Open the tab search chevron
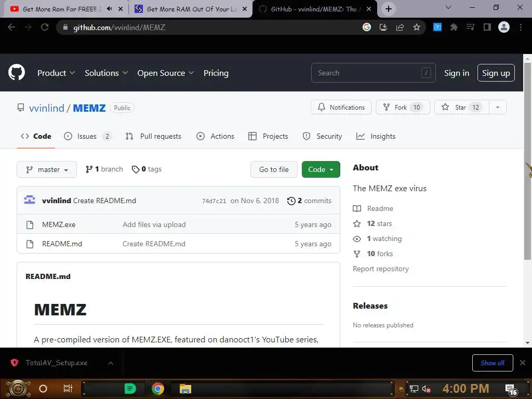Image resolution: width=532 pixels, height=399 pixels. [448, 7]
